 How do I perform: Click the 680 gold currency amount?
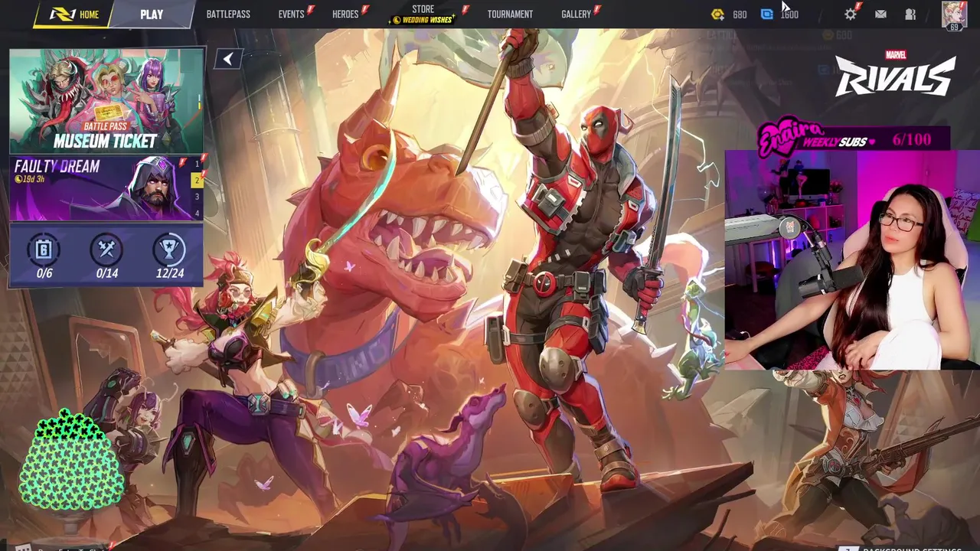[740, 15]
